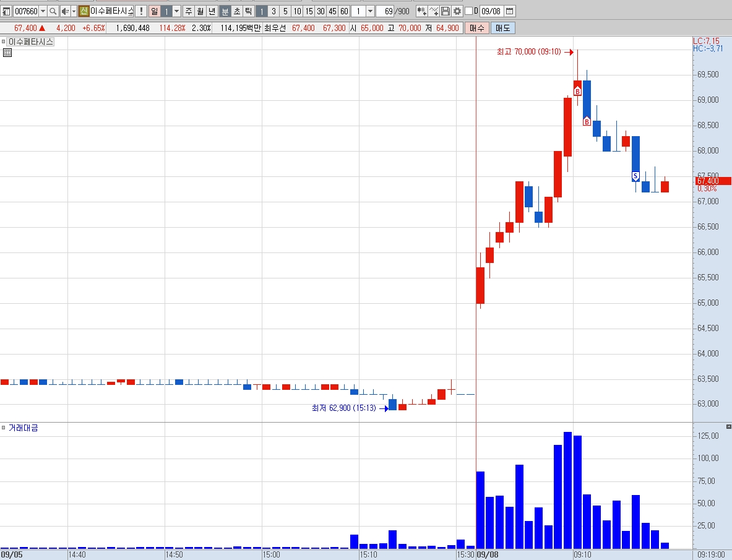Select the 60-minute interval tab
The image size is (732, 560).
(344, 11)
